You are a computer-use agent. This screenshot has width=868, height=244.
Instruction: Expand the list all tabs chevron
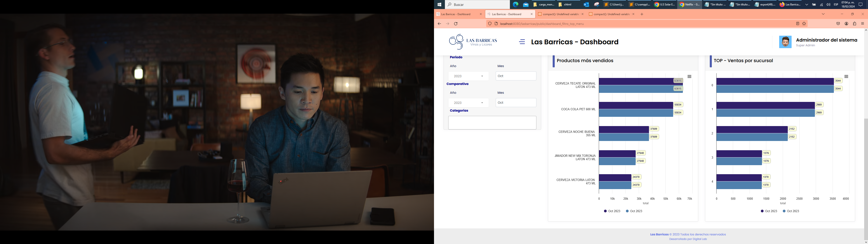tap(823, 14)
